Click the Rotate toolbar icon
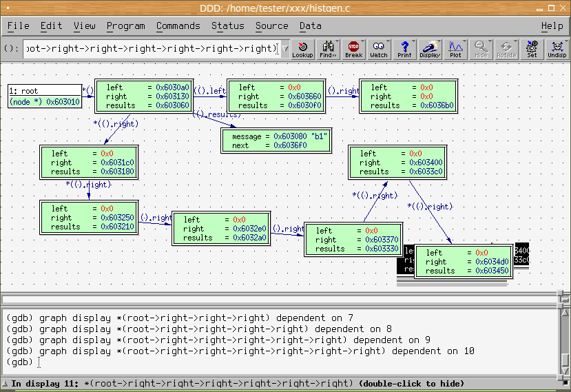 tap(506, 49)
